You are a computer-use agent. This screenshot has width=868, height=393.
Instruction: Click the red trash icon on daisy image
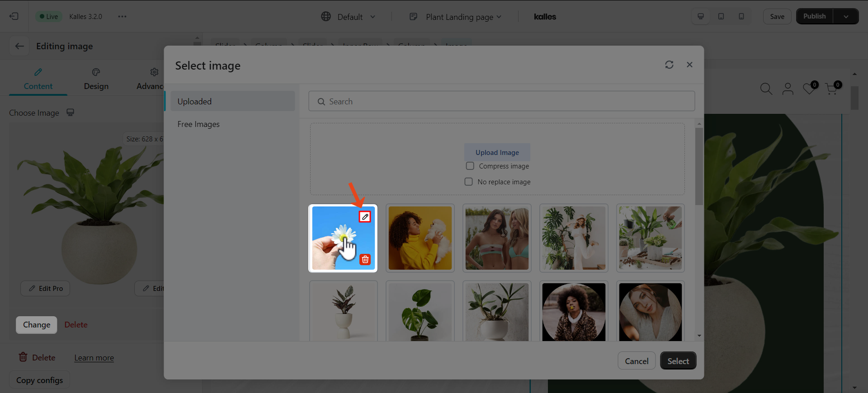365,259
